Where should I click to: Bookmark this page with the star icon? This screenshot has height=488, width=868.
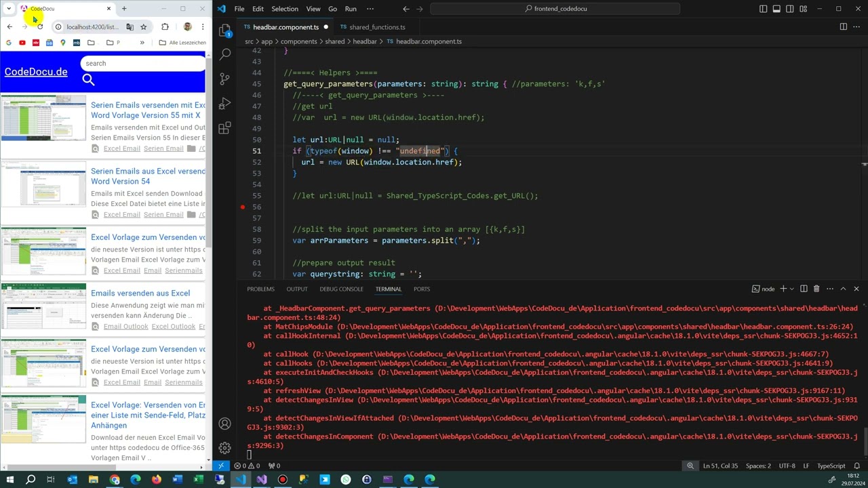click(x=144, y=26)
